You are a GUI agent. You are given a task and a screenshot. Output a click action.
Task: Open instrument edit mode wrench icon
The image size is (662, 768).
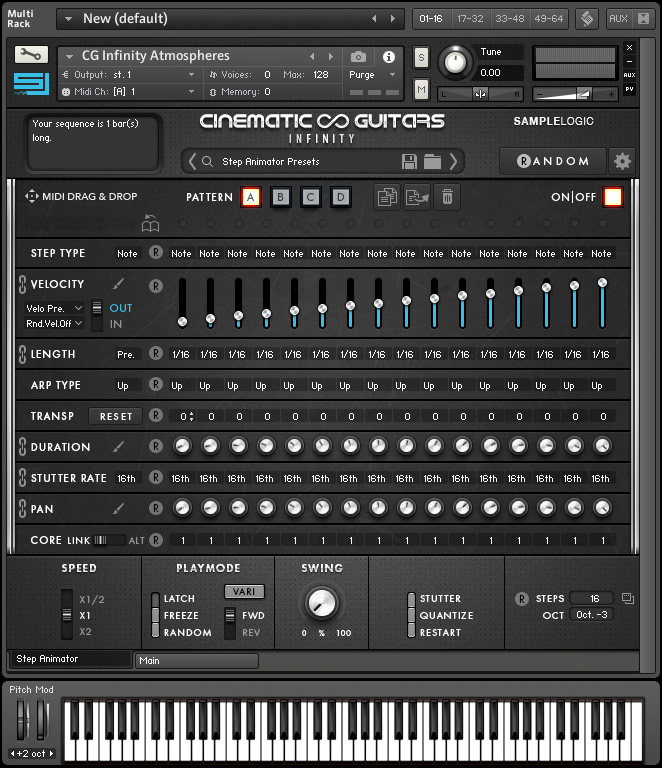[31, 54]
